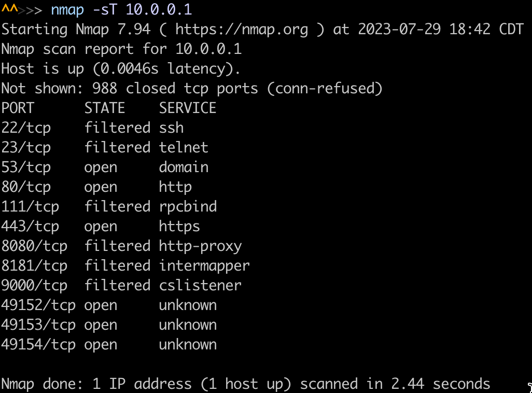532x393 pixels.
Task: Click the "Nmap done" summary line
Action: coord(245,384)
